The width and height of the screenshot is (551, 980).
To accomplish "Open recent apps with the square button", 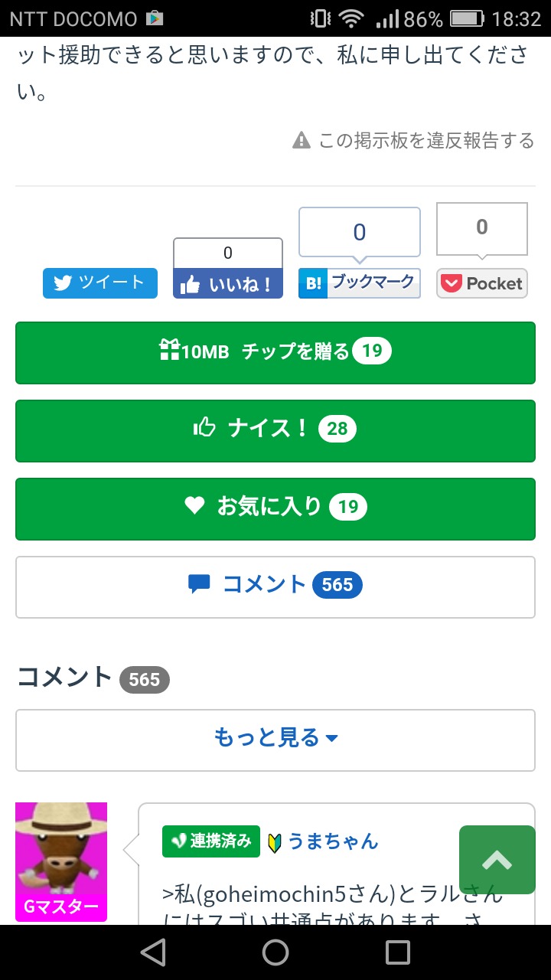I will click(398, 952).
